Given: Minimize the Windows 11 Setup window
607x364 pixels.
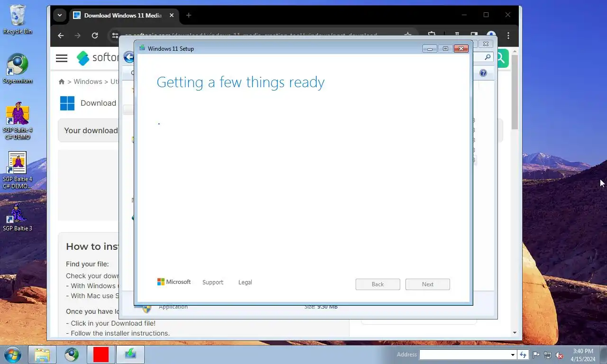Looking at the screenshot, I should pyautogui.click(x=430, y=48).
